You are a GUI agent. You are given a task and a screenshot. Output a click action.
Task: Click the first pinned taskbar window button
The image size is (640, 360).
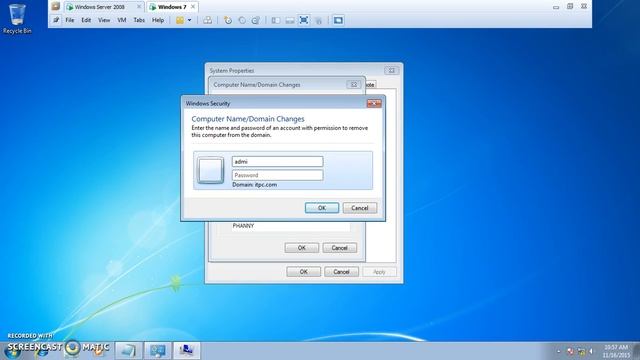(129, 351)
